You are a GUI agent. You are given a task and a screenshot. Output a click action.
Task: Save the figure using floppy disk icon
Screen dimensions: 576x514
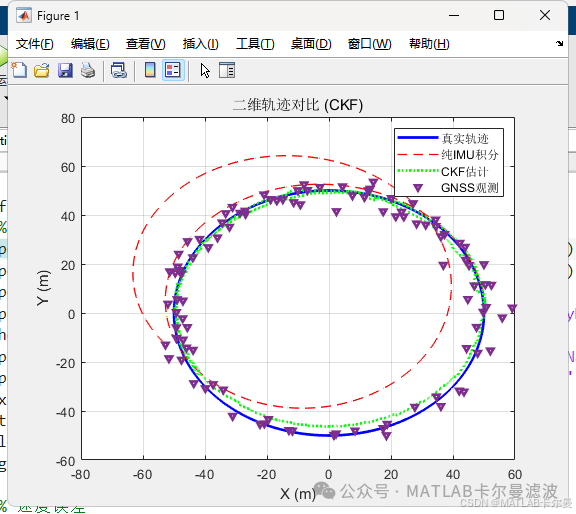(x=65, y=70)
